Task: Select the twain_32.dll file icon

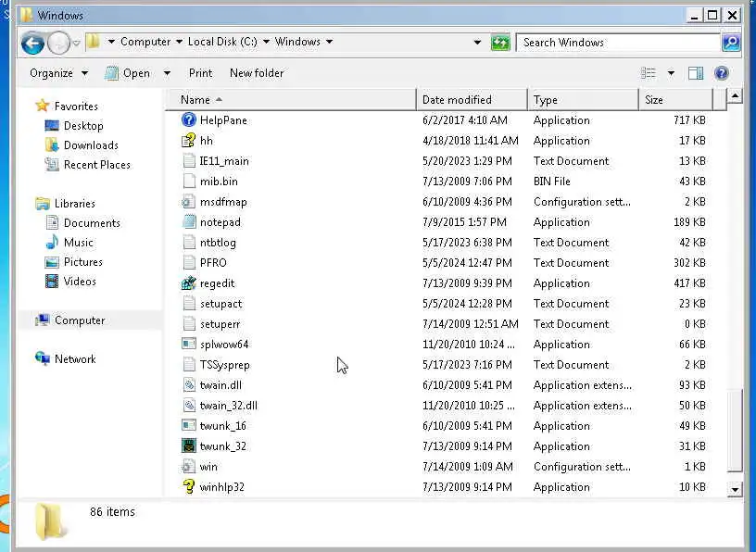Action: (x=188, y=405)
